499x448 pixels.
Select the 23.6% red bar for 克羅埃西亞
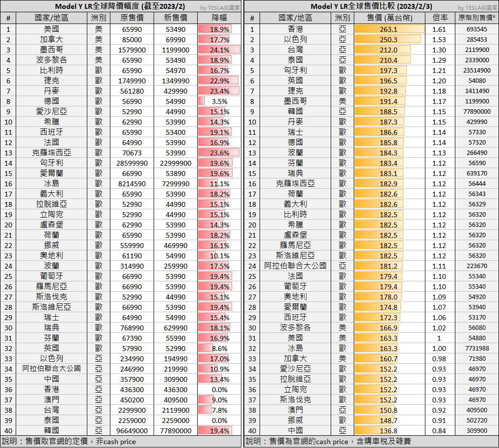(x=219, y=152)
